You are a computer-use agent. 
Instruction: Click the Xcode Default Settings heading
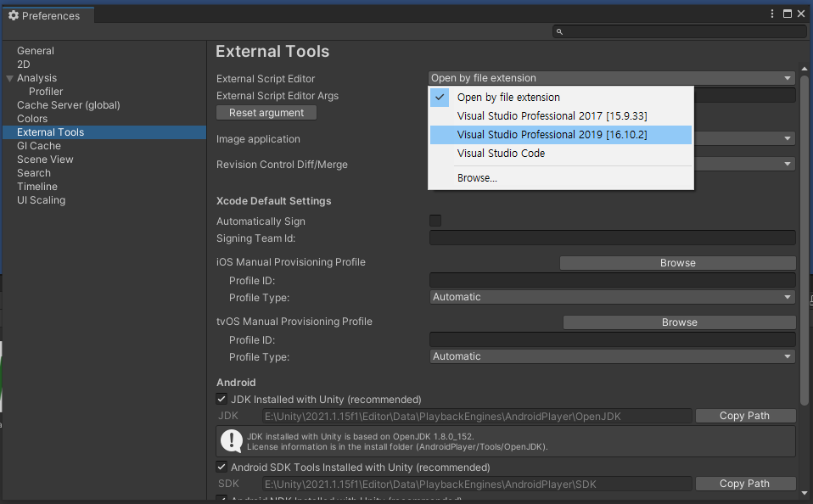[274, 200]
